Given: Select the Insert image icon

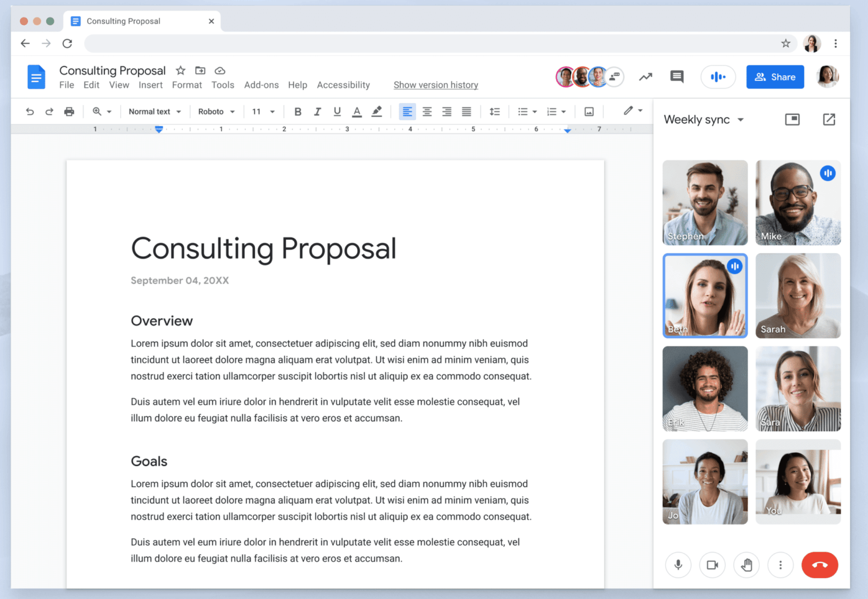Looking at the screenshot, I should pos(589,111).
